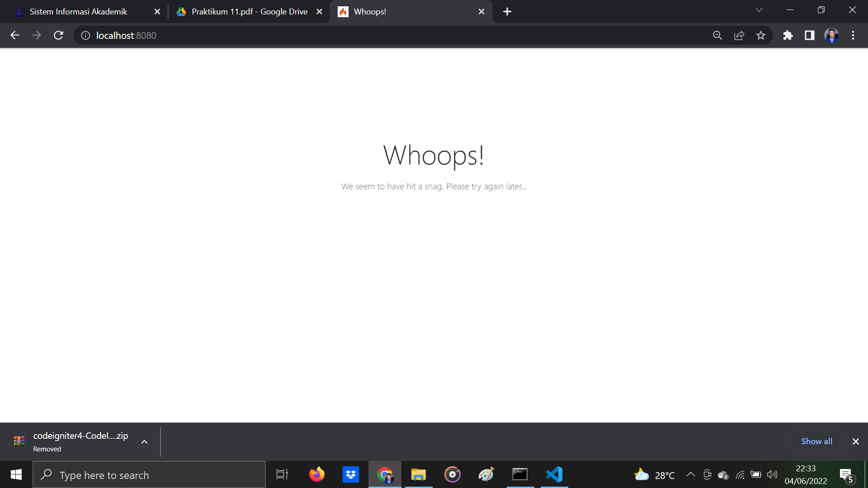
Task: Click the site information icon
Action: (85, 35)
